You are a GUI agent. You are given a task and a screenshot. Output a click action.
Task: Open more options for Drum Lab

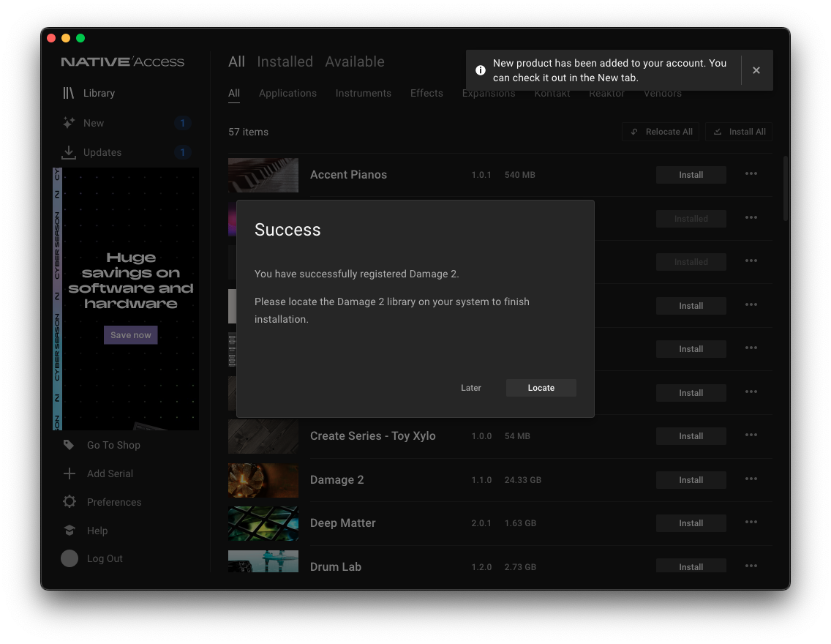pos(751,566)
